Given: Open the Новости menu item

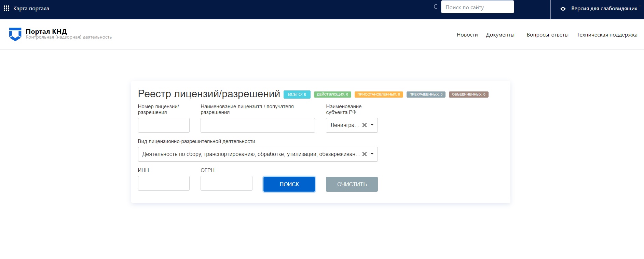Looking at the screenshot, I should pyautogui.click(x=467, y=35).
